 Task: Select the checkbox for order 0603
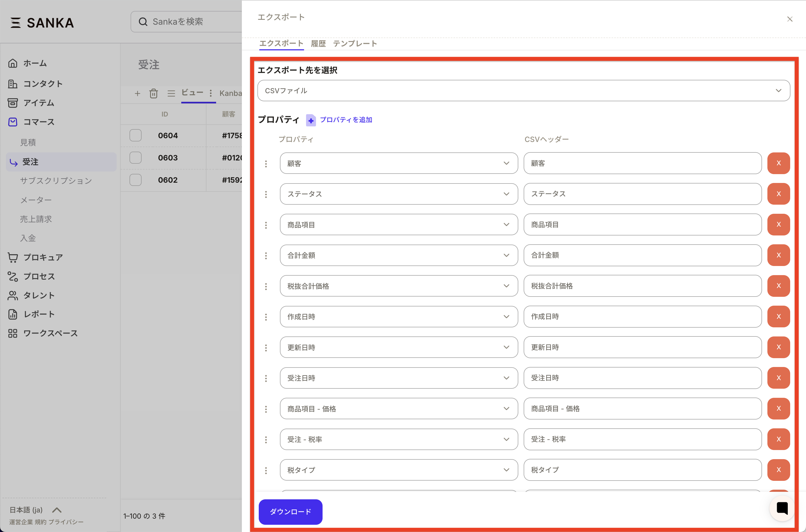tap(135, 158)
